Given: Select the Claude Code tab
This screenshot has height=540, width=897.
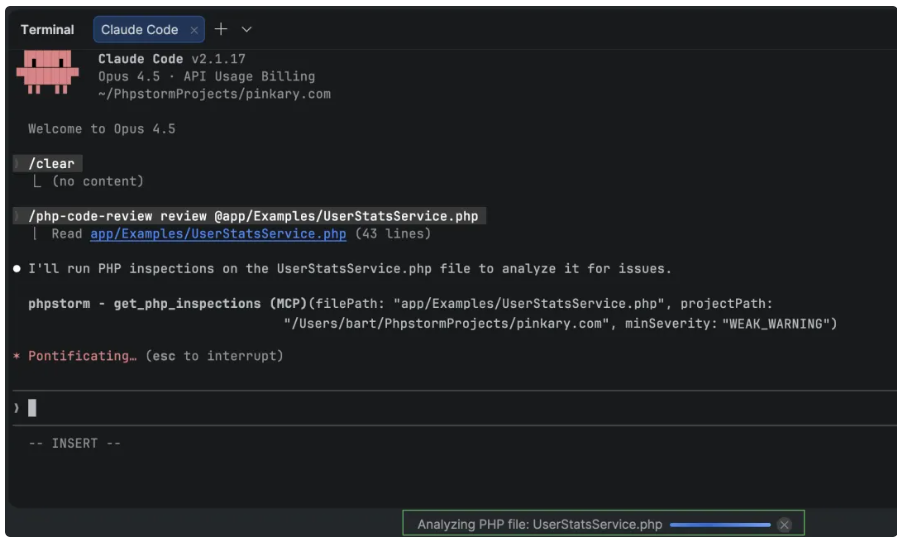Looking at the screenshot, I should [x=139, y=30].
